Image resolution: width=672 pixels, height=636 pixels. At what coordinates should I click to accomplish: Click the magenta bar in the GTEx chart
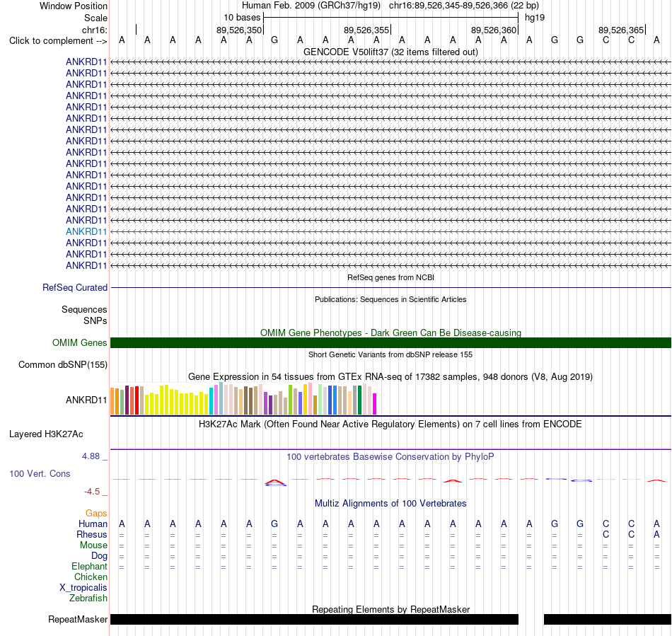375,404
